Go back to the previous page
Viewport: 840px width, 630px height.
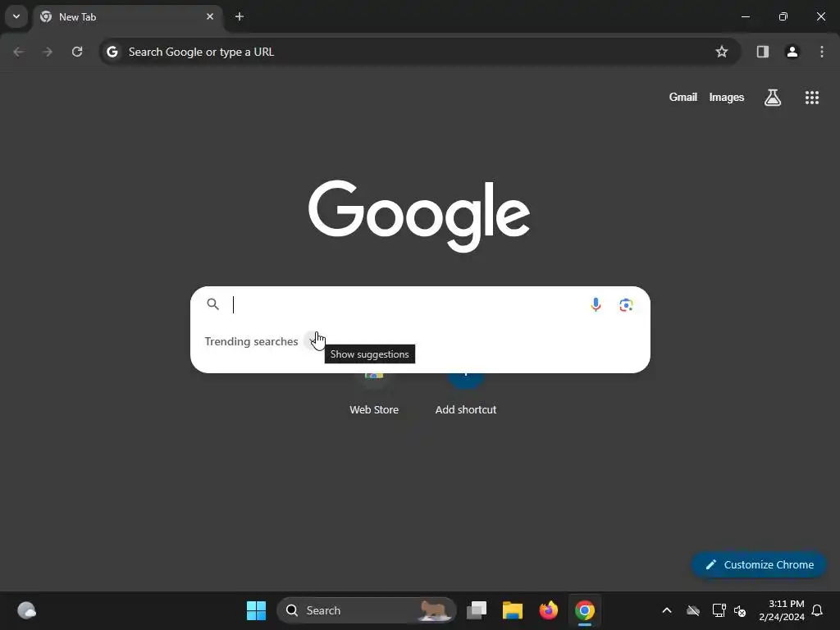(x=18, y=52)
